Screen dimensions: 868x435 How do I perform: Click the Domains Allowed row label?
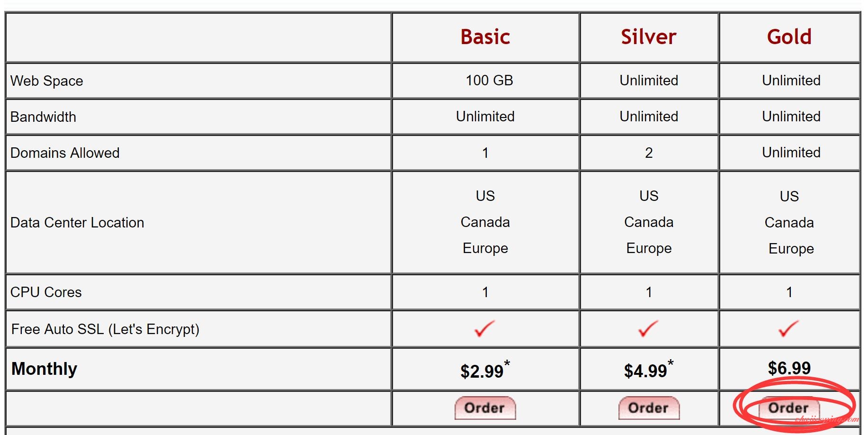point(65,153)
